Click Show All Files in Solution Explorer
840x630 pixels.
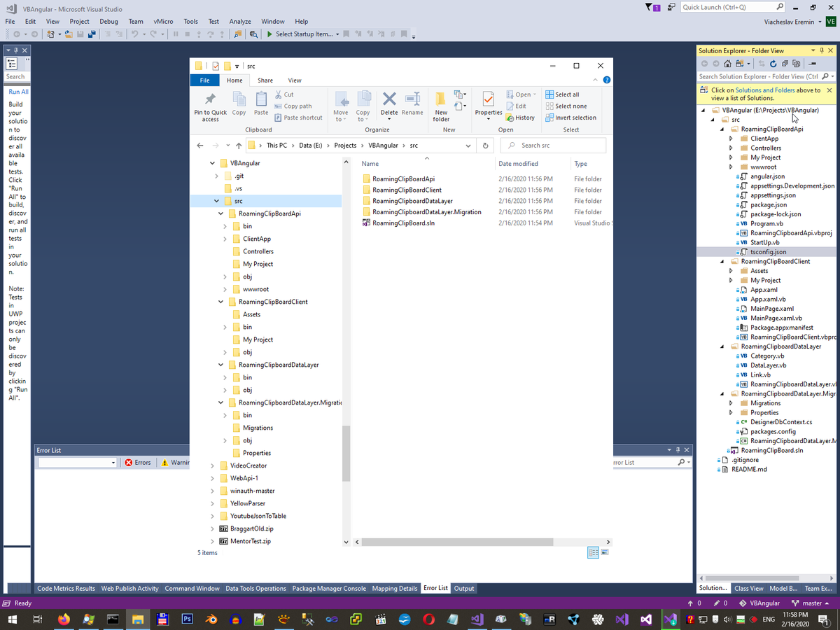click(x=797, y=64)
